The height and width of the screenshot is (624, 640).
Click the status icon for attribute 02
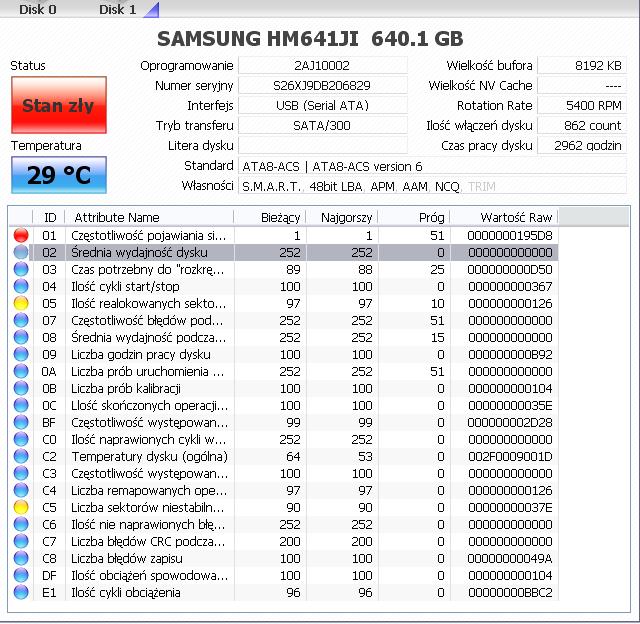point(21,252)
